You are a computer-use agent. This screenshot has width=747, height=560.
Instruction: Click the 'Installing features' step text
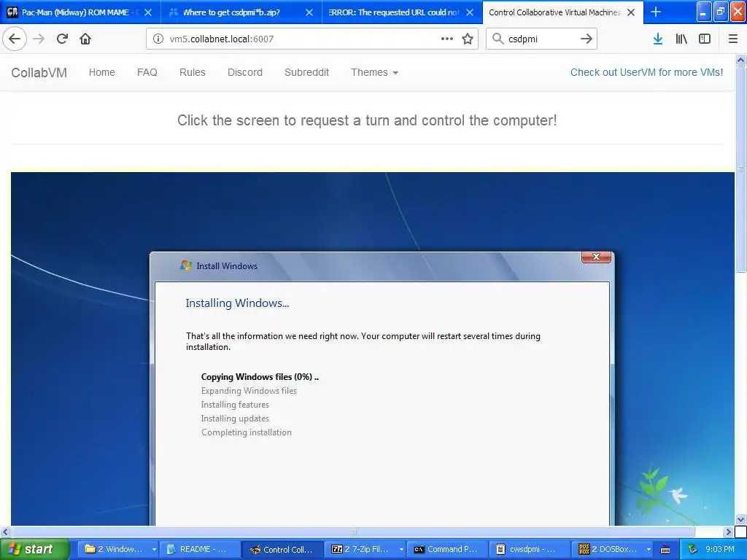[x=235, y=404]
